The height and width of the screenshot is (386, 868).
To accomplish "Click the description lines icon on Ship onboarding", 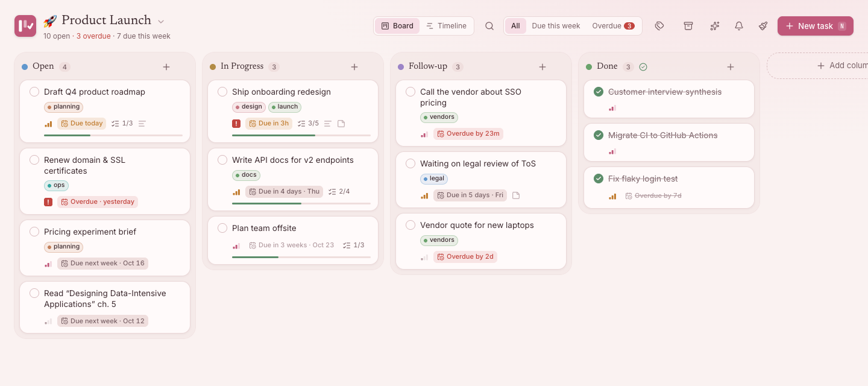I will coord(328,124).
